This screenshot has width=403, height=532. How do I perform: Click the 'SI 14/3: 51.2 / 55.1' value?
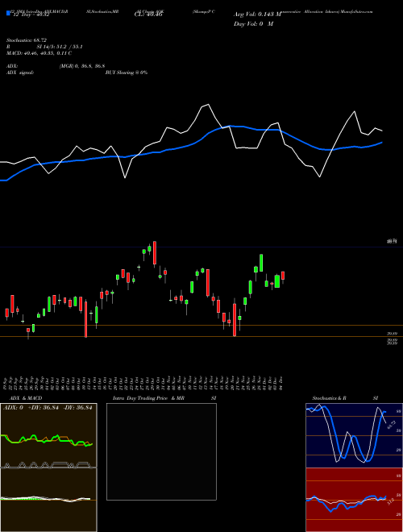[x=60, y=47]
